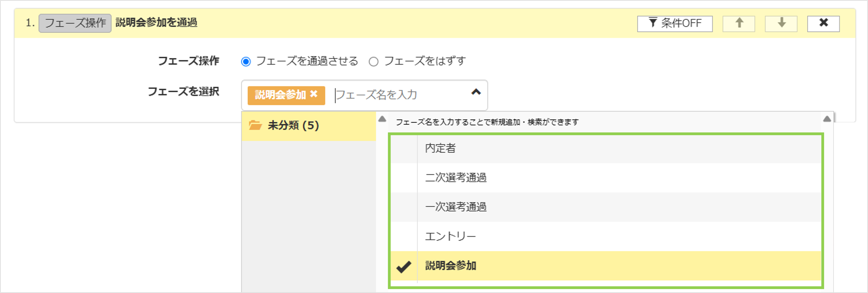Move the action up with up arrow
868x293 pixels.
coord(739,24)
